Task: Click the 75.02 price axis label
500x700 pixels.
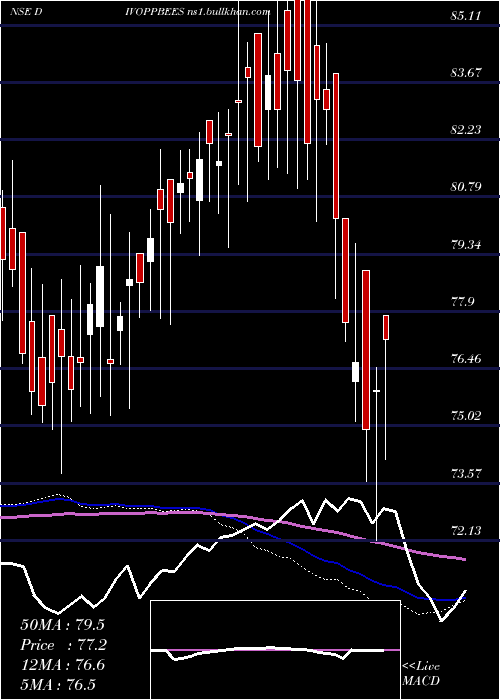Action: point(466,415)
